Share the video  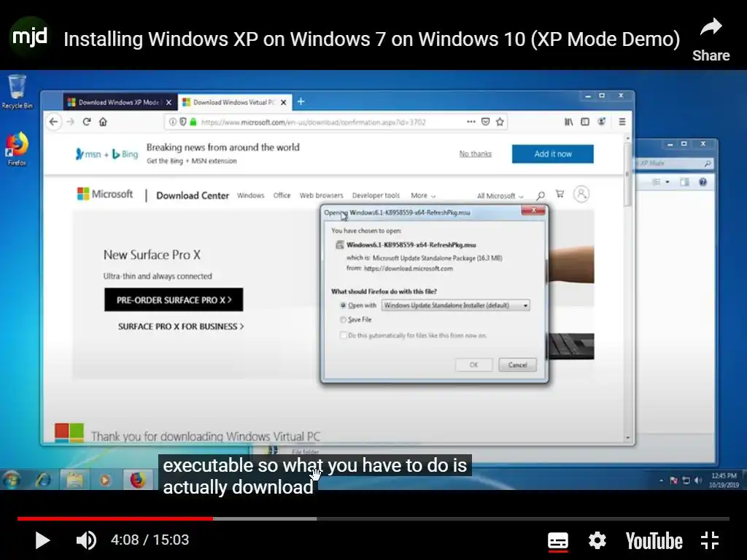coord(711,40)
